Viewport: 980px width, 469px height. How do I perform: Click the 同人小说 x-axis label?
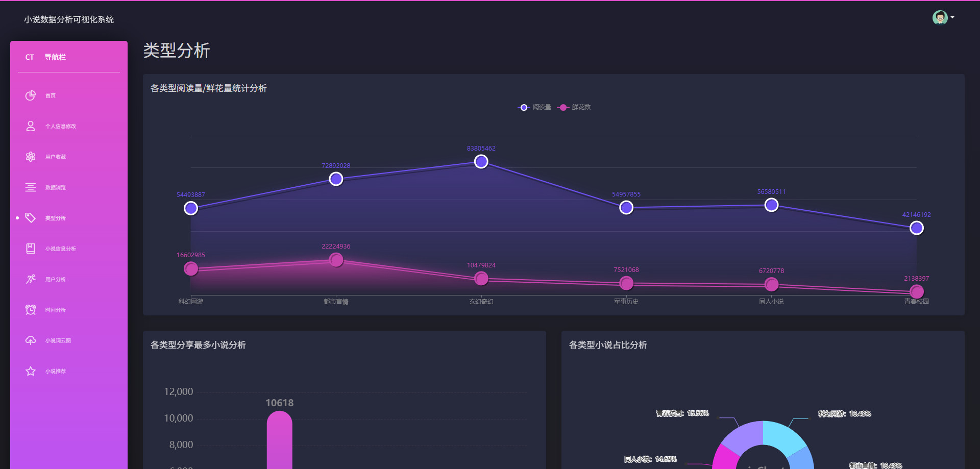coord(771,302)
